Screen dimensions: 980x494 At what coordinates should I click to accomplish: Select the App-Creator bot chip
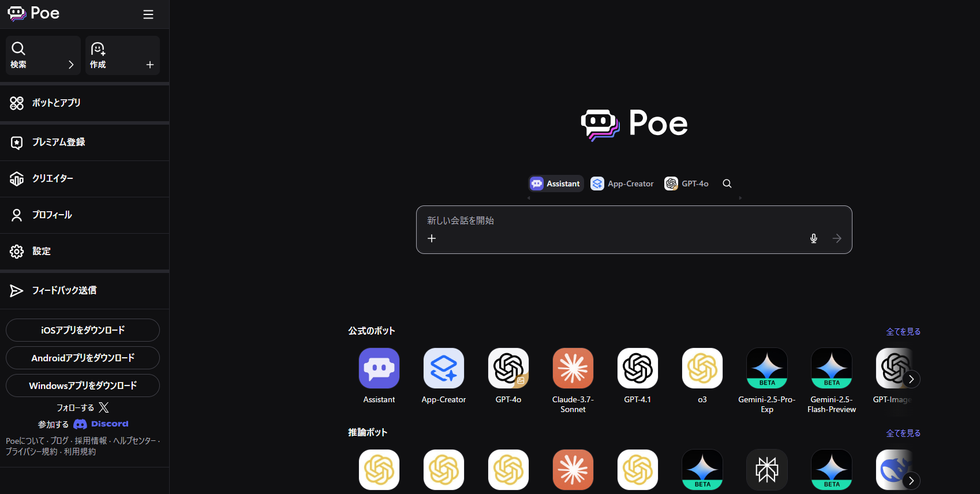tap(622, 184)
